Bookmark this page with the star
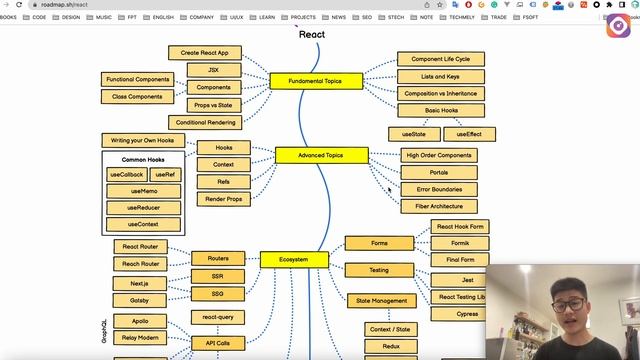This screenshot has height=360, width=640. (440, 5)
